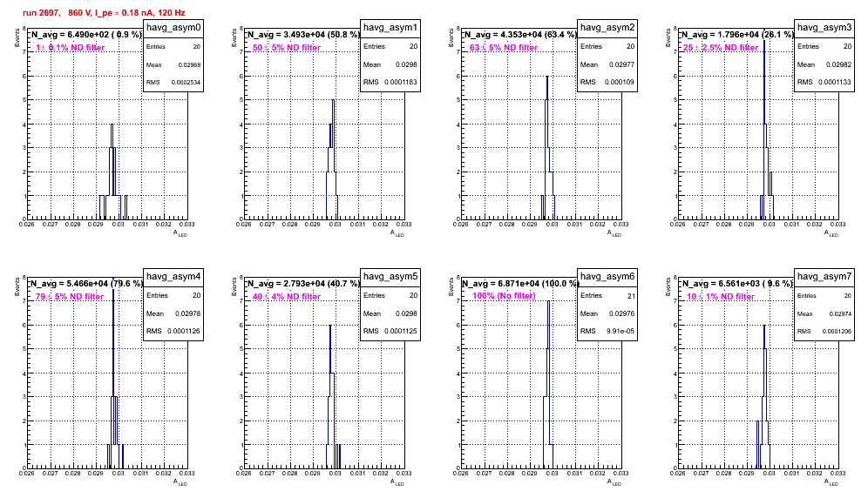The image size is (868, 498).
Task: Click the Events y-axis title of havg_asym6 plot
Action: click(451, 286)
